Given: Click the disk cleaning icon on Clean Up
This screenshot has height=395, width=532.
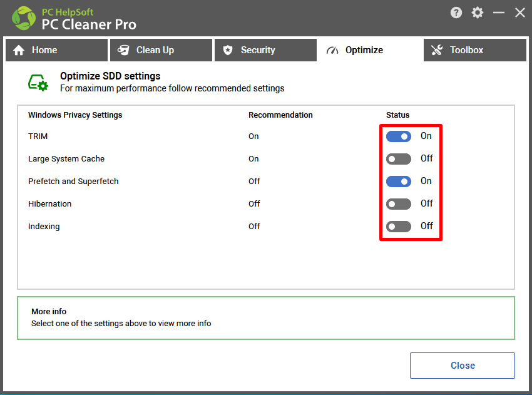Looking at the screenshot, I should [123, 50].
